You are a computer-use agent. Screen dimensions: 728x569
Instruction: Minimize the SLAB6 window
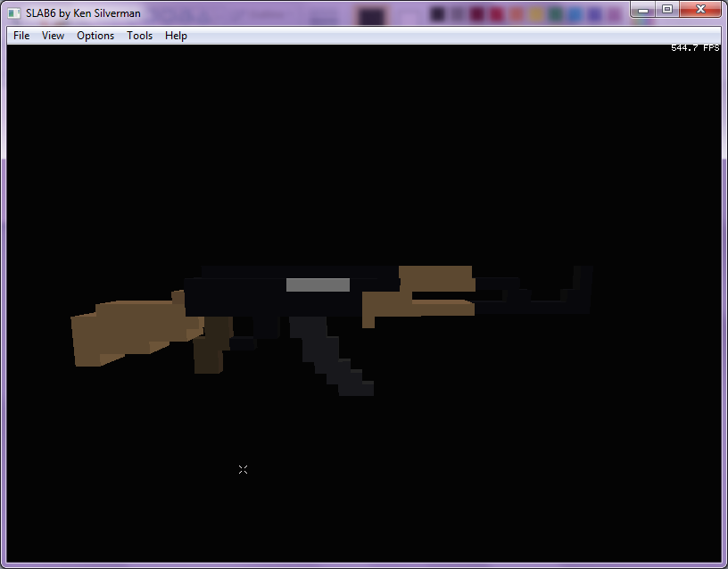642,9
